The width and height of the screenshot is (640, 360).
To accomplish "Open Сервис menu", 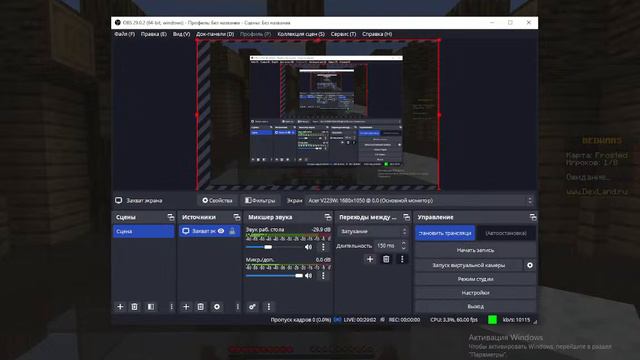I will [x=343, y=34].
